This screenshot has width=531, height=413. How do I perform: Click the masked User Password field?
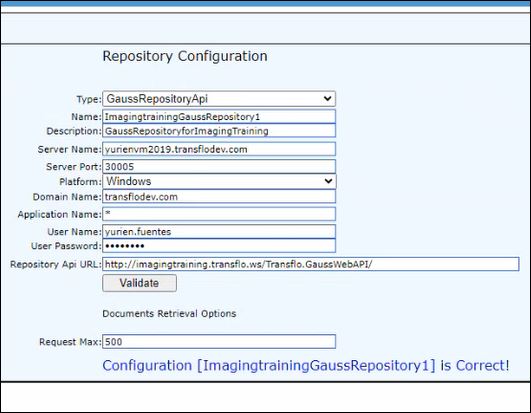(219, 246)
